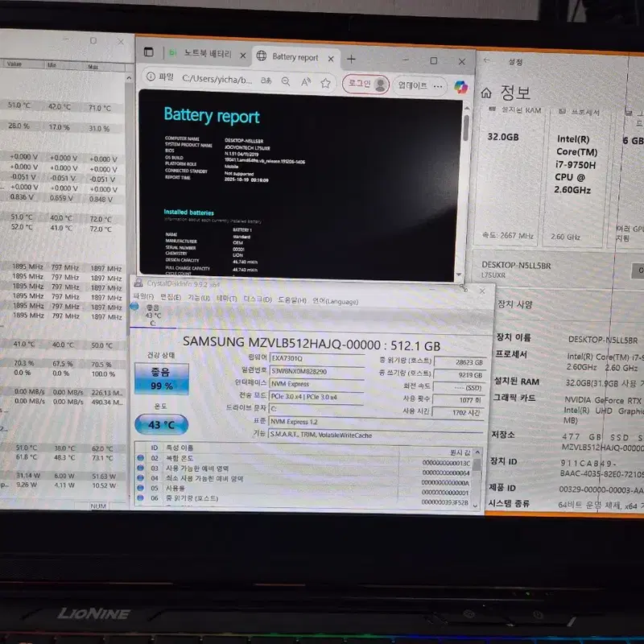Click the firmware field EXA7301Q
This screenshot has width=644, height=644.
point(316,358)
